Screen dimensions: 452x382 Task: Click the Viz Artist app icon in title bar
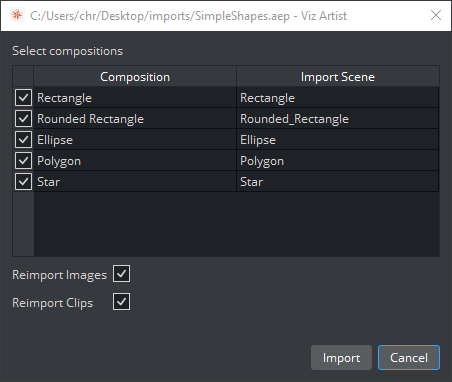tap(17, 15)
